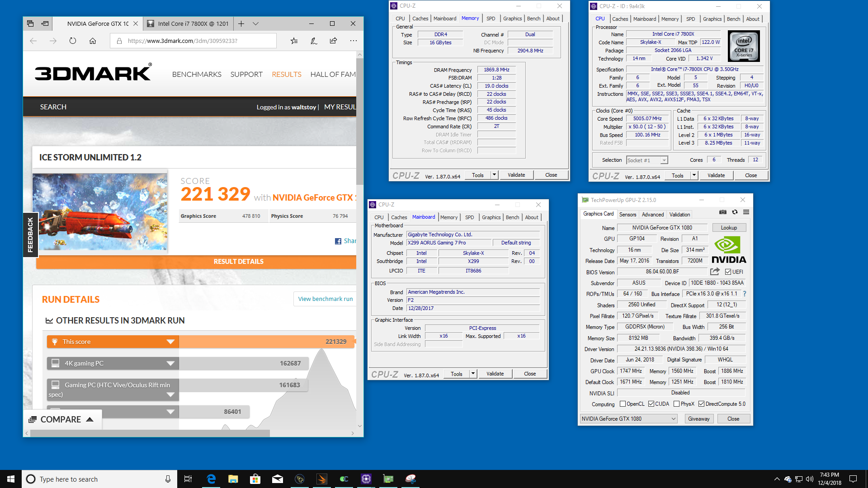The width and height of the screenshot is (868, 488).
Task: Expand the Gaming PC HTC Vive dropdown
Action: (x=170, y=394)
